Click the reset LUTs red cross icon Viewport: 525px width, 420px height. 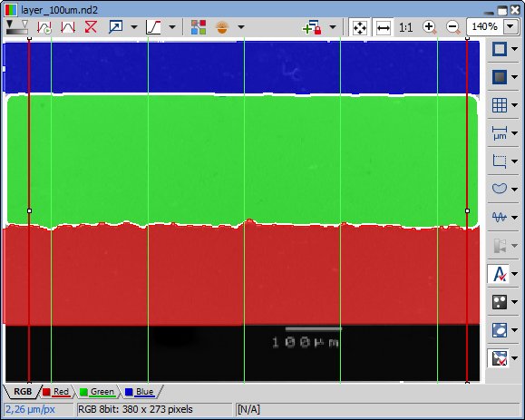(x=91, y=27)
